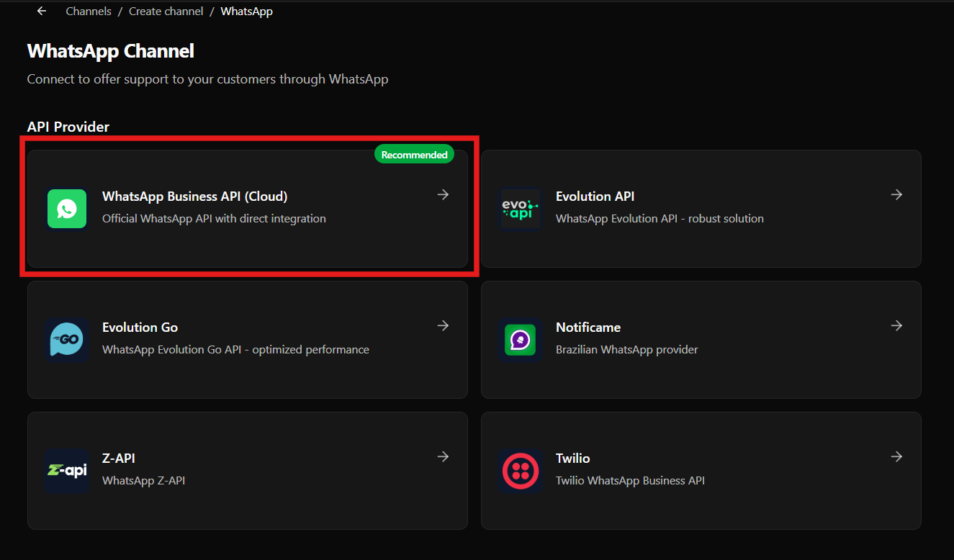
Task: Pick the Z-API provider title
Action: tap(119, 458)
